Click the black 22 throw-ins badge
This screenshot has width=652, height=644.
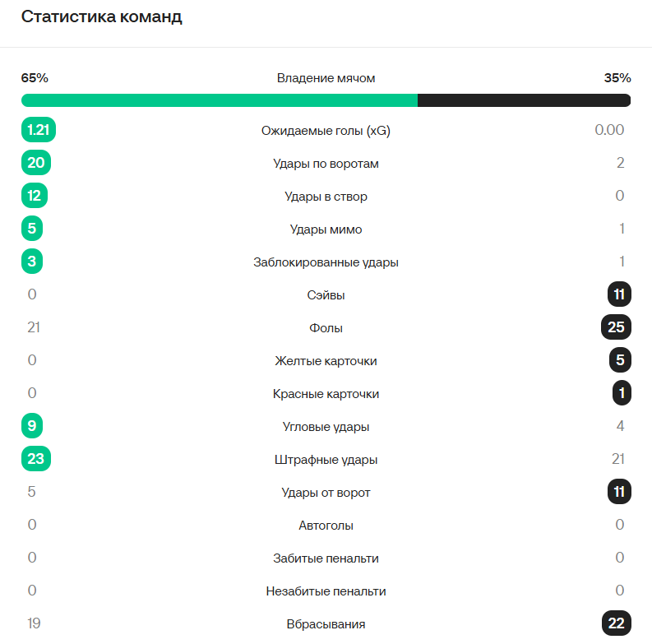click(x=617, y=623)
